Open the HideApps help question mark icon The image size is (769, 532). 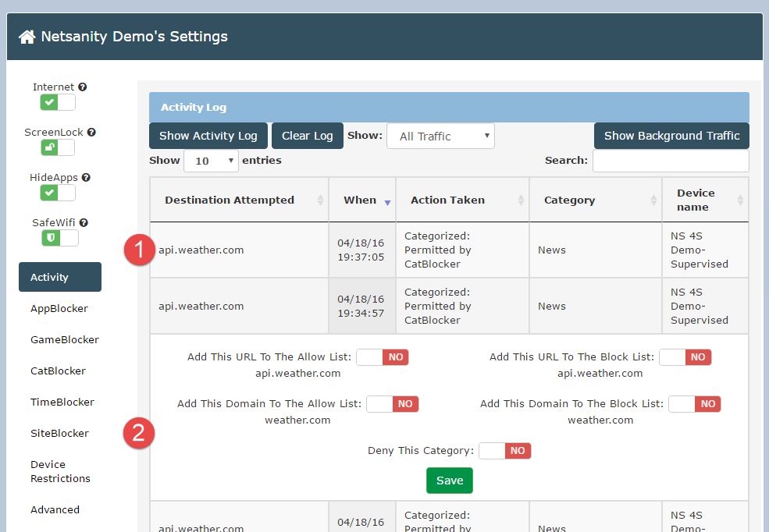pyautogui.click(x=86, y=177)
